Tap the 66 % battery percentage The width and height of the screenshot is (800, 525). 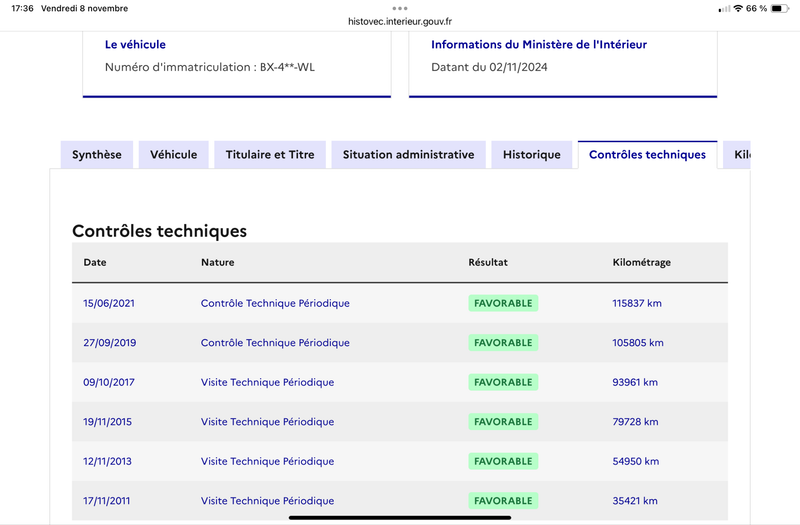pyautogui.click(x=756, y=8)
